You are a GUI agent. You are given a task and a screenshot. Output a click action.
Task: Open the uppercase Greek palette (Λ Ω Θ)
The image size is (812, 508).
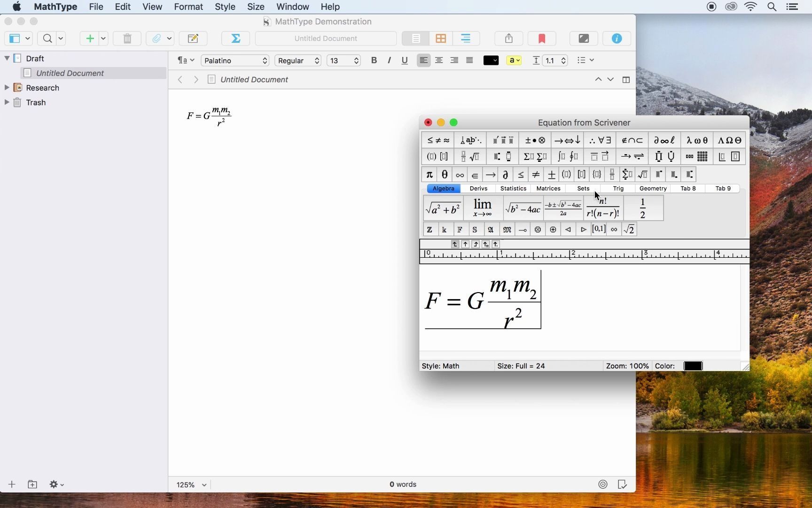pyautogui.click(x=729, y=140)
